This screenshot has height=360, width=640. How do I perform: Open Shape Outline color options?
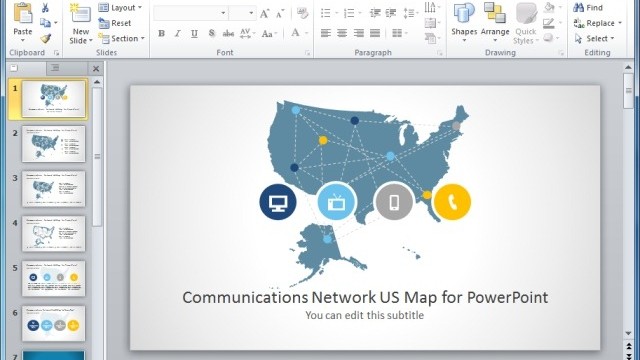click(x=552, y=23)
